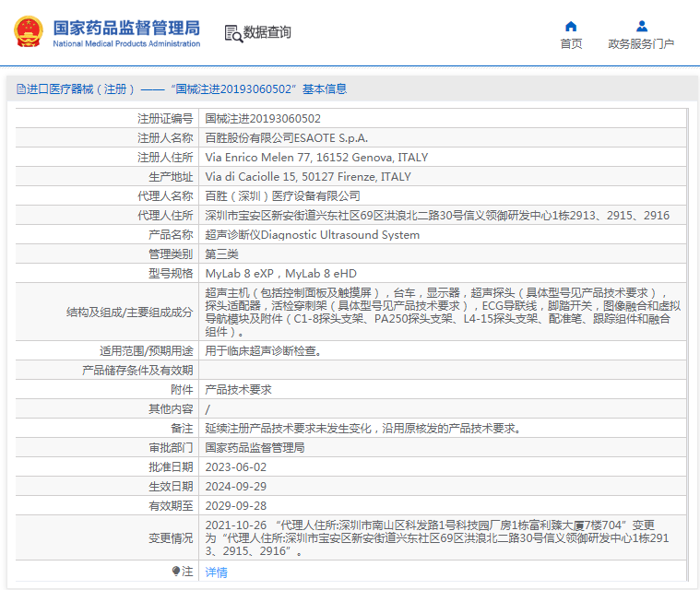The width and height of the screenshot is (700, 590).
Task: Click the 管理类别 label
Action: pyautogui.click(x=171, y=254)
